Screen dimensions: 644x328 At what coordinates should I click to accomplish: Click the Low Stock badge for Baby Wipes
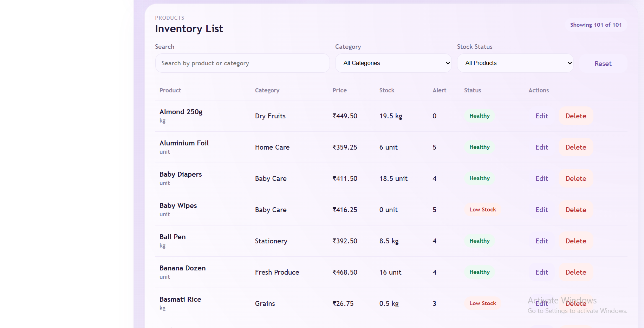tap(483, 210)
